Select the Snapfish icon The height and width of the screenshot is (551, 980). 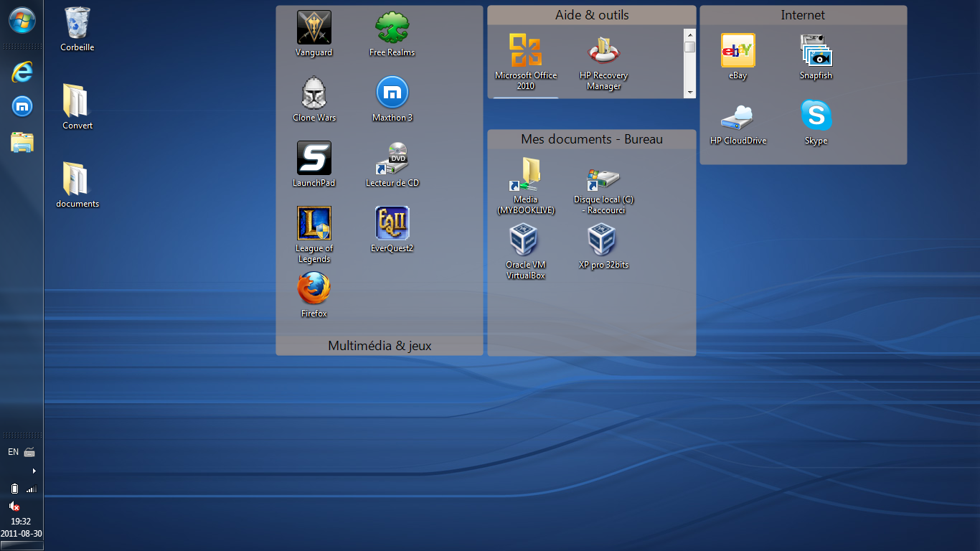816,57
